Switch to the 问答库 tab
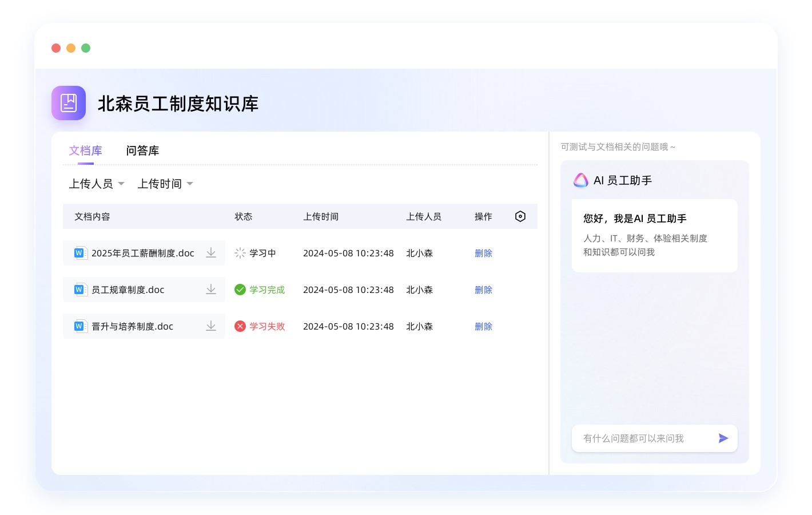 click(x=142, y=150)
